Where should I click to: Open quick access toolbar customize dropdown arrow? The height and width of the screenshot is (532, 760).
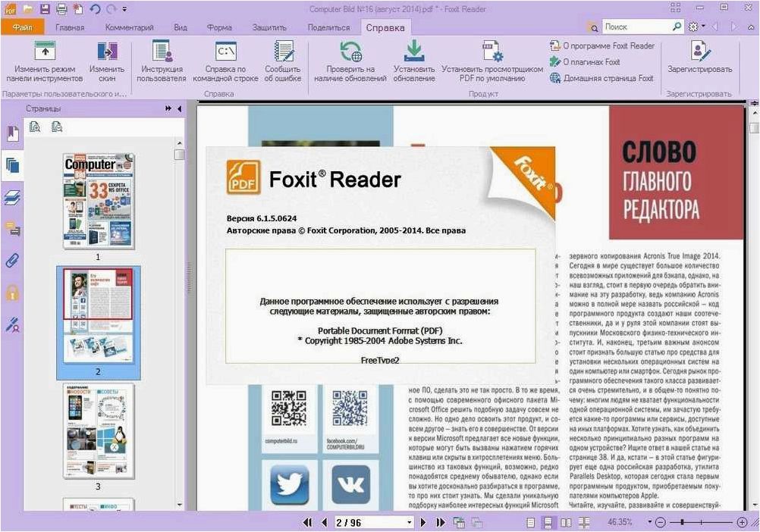tap(124, 9)
